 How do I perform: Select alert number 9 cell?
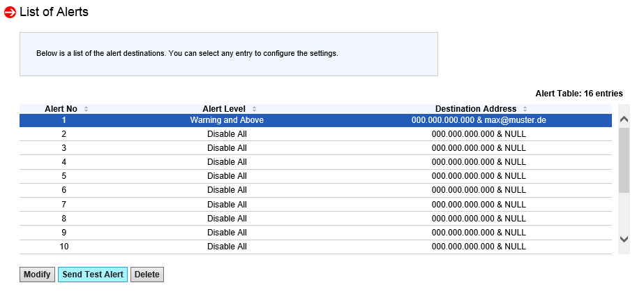coord(63,233)
